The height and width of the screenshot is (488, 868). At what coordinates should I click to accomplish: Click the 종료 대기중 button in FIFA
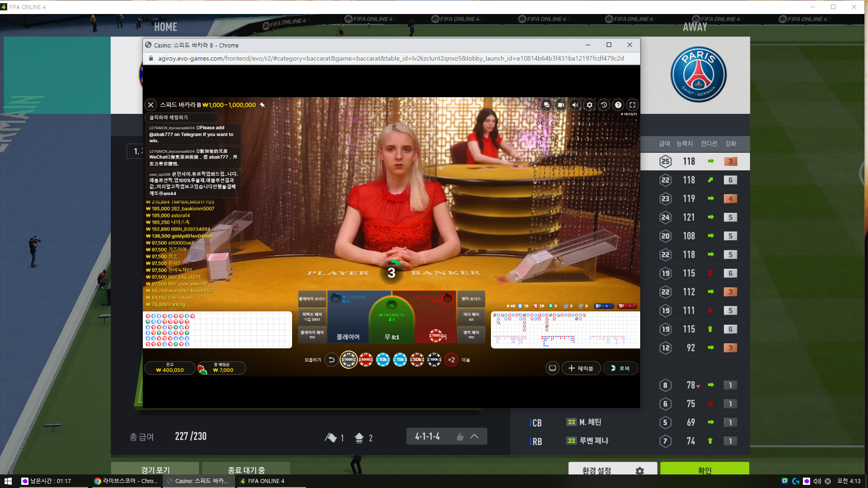coord(246,469)
